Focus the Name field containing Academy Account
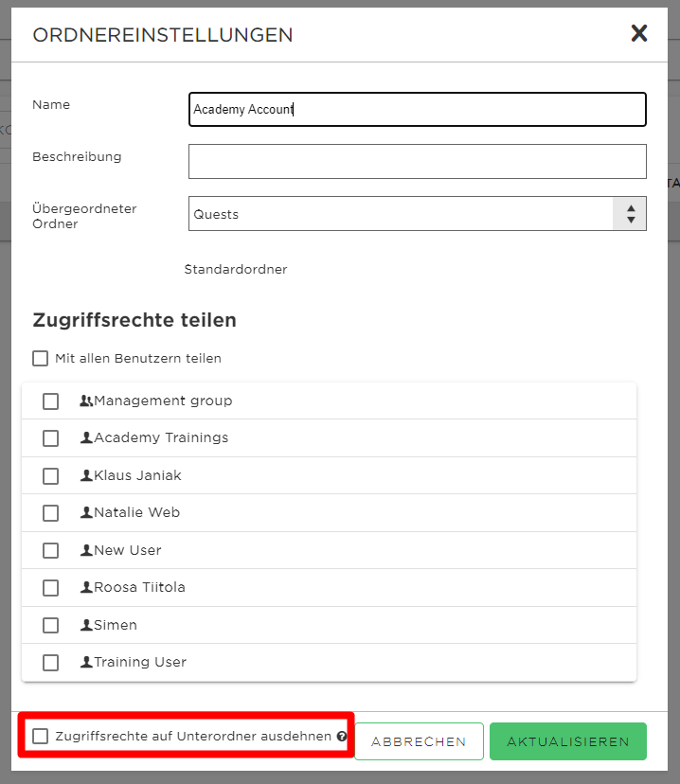The height and width of the screenshot is (784, 680). pyautogui.click(x=417, y=109)
